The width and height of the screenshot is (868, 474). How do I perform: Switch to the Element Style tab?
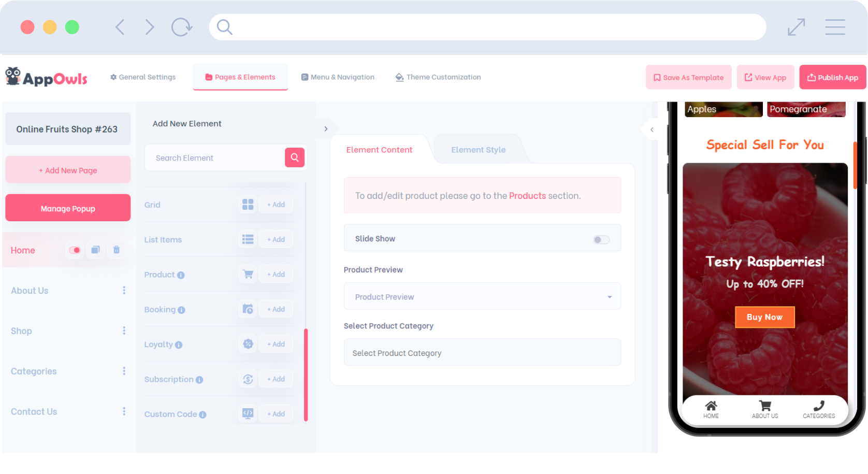[478, 150]
